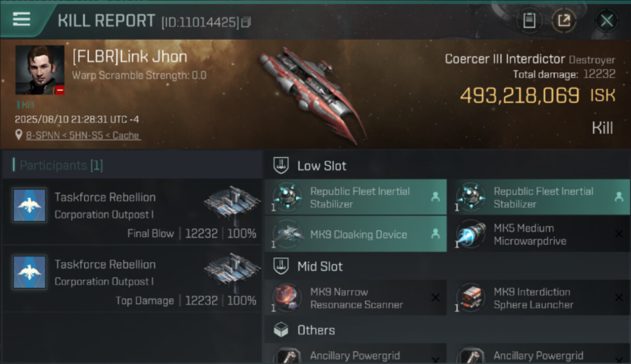Close the kill report window

606,21
